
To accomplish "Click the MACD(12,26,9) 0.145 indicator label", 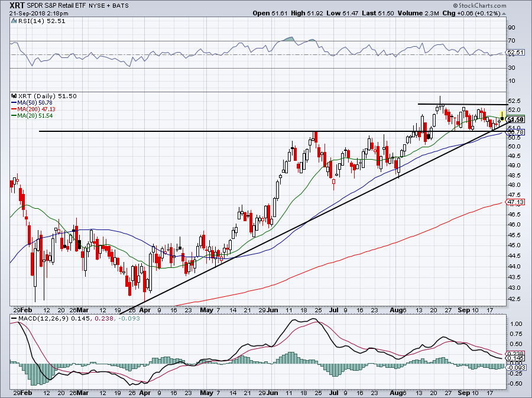I will 54,319.
